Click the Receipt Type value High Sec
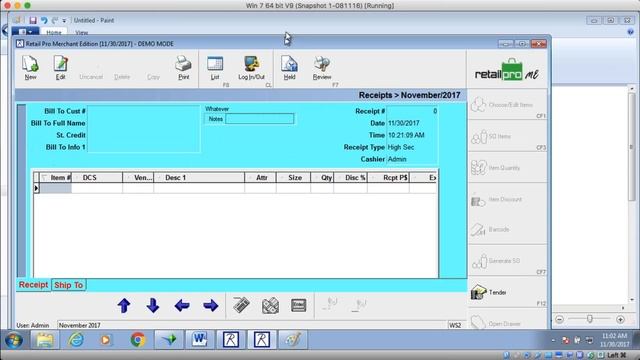Viewport: 640px width, 360px height. (401, 147)
